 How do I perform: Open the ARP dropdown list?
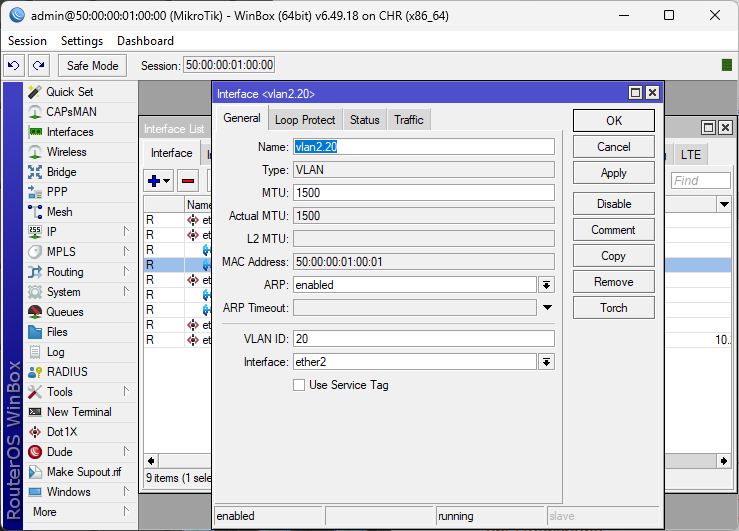click(546, 285)
